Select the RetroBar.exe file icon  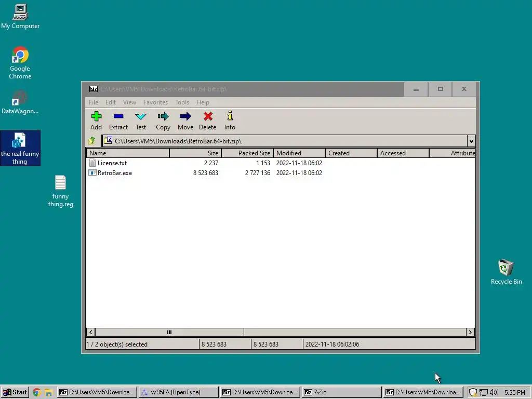tap(92, 172)
